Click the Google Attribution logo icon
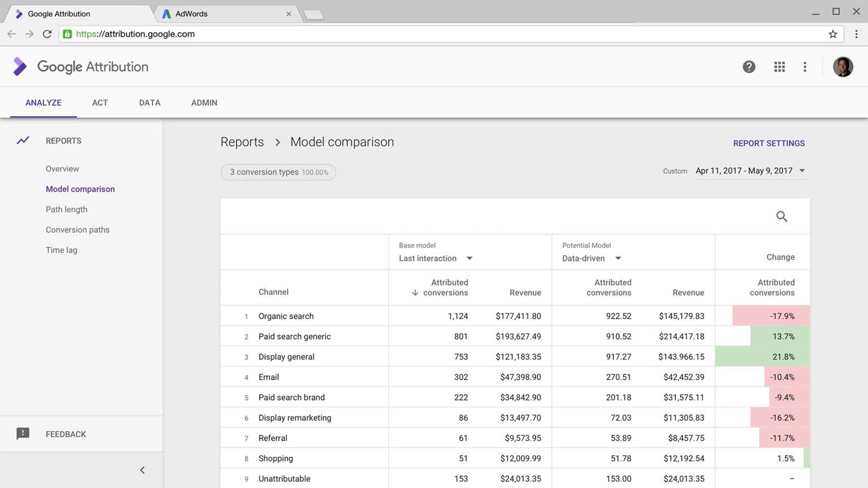This screenshot has height=488, width=868. 20,67
